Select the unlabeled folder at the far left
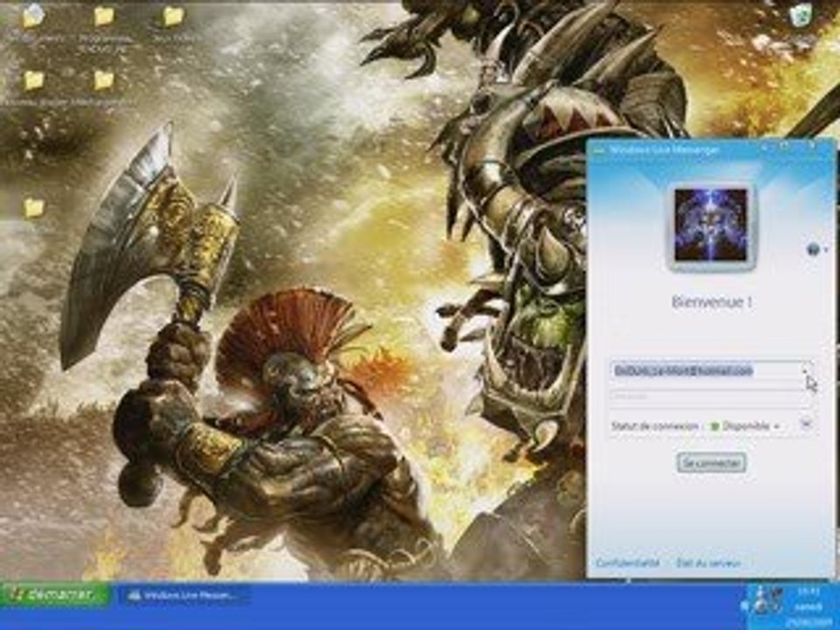 point(34,206)
